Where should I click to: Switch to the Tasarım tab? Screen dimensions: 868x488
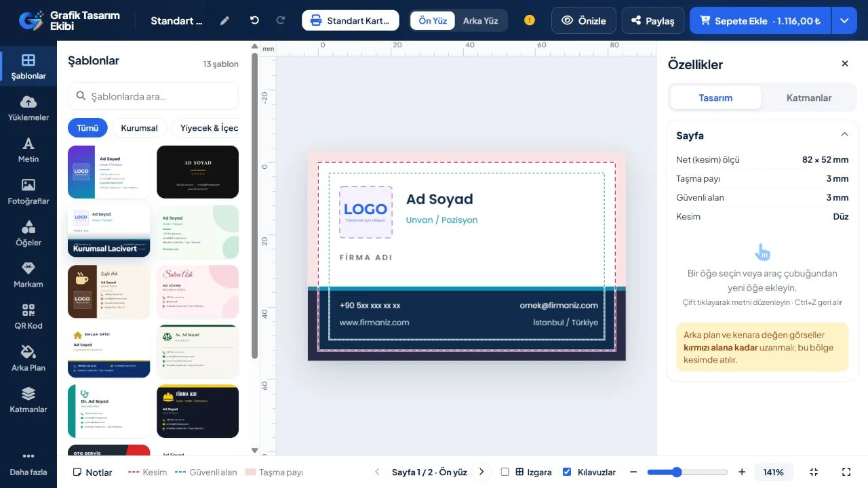pos(715,98)
